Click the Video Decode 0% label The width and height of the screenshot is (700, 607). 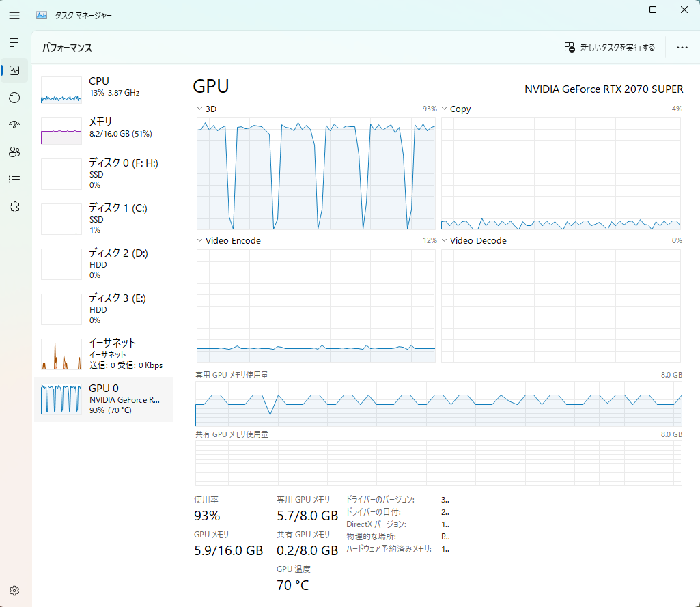[x=677, y=240]
